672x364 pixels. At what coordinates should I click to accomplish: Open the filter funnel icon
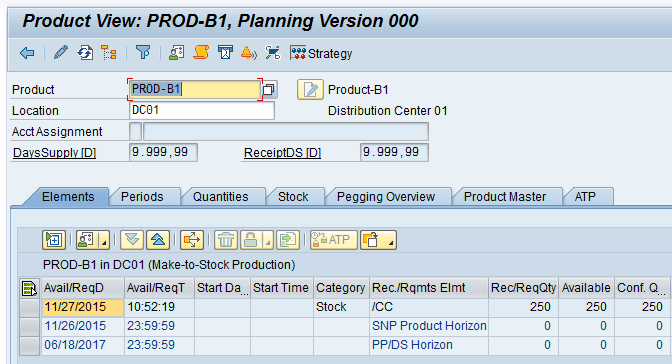pyautogui.click(x=143, y=53)
